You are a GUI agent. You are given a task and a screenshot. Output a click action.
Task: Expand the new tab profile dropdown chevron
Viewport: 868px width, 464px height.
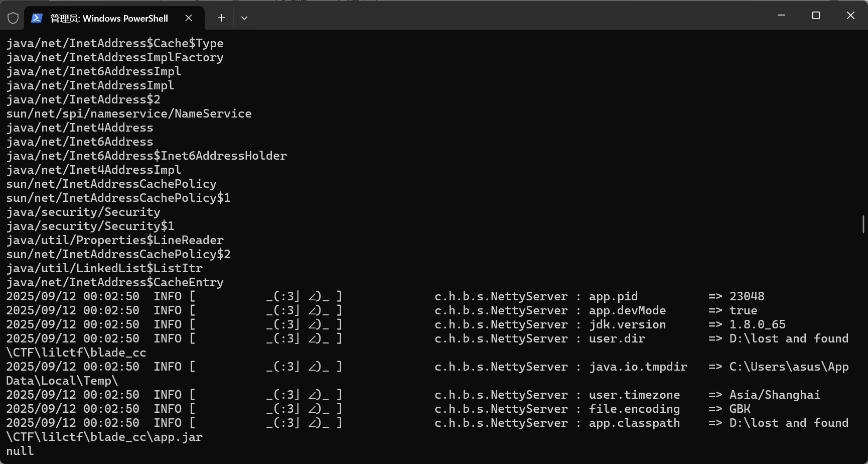tap(244, 18)
